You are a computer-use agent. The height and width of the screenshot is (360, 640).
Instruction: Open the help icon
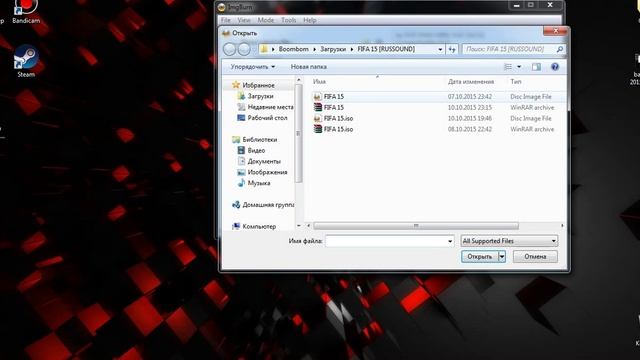555,67
